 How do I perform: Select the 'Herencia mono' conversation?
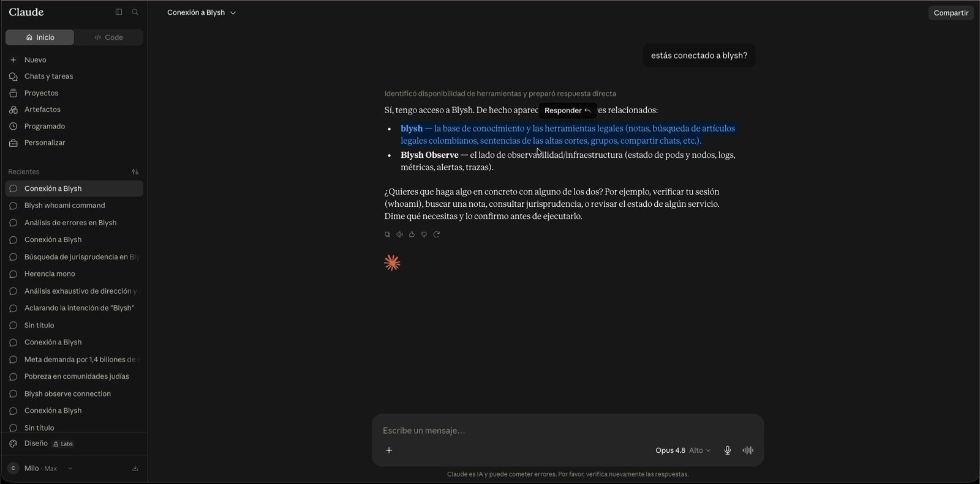pyautogui.click(x=74, y=274)
